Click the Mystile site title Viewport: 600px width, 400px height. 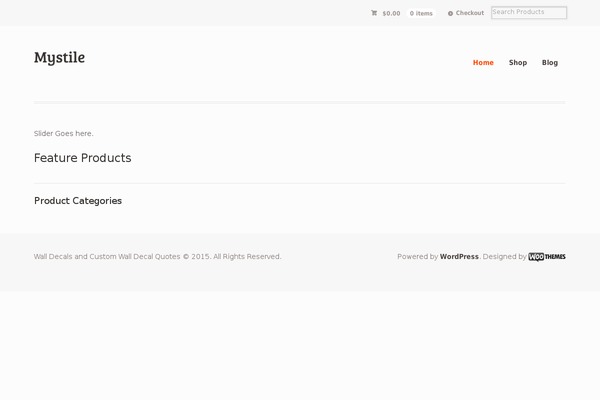[x=59, y=57]
